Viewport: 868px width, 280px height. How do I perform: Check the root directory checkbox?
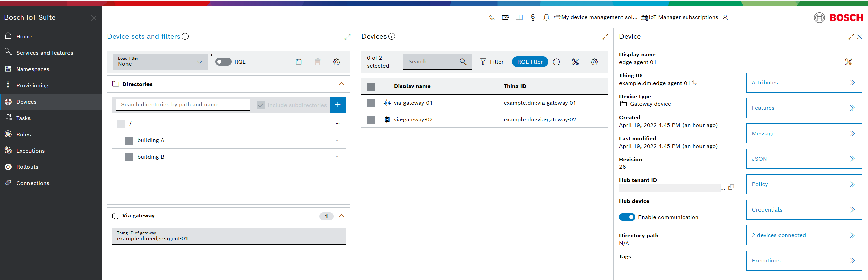pos(121,124)
